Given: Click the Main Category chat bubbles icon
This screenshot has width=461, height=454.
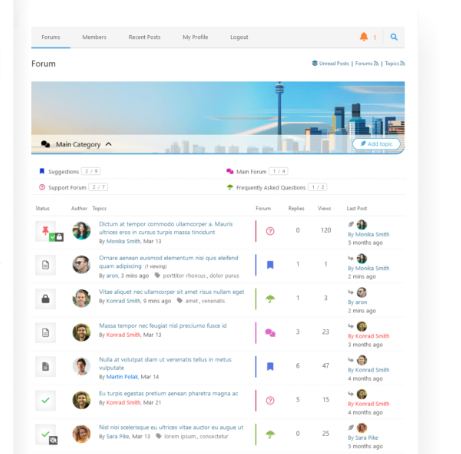Looking at the screenshot, I should pyautogui.click(x=45, y=144).
